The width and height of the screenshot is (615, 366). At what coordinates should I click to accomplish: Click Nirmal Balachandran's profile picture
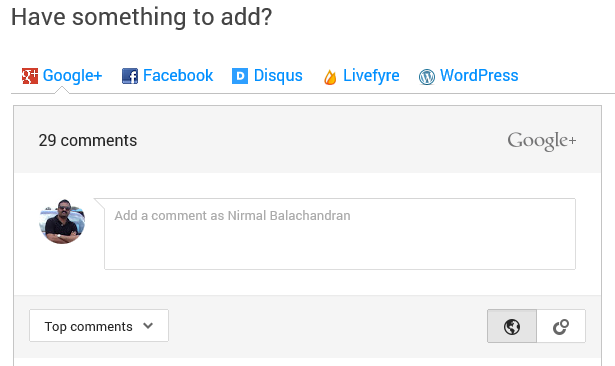62,221
